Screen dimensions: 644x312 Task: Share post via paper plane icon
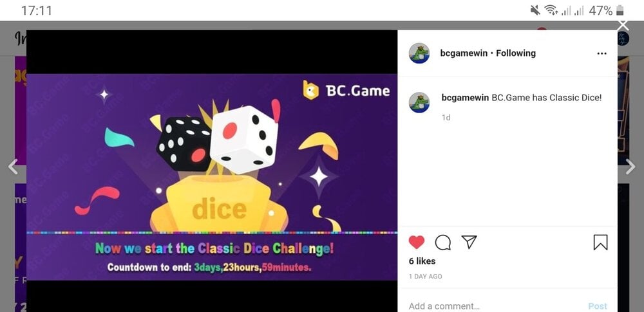click(469, 242)
